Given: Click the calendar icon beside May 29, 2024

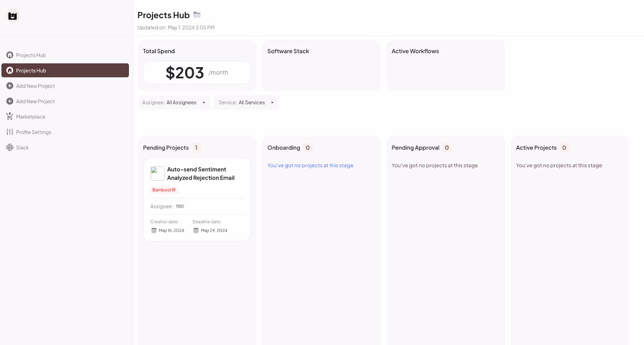Looking at the screenshot, I should tap(196, 231).
